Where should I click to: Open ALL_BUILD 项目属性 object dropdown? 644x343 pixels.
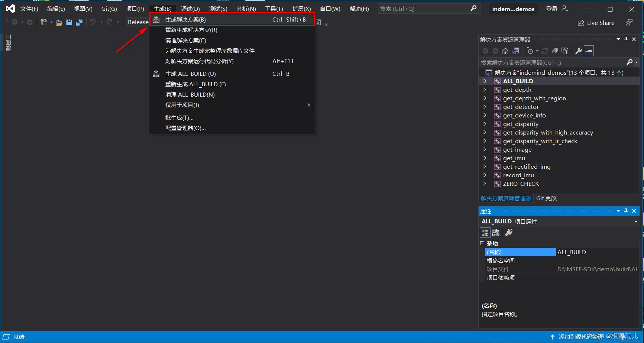click(x=636, y=222)
